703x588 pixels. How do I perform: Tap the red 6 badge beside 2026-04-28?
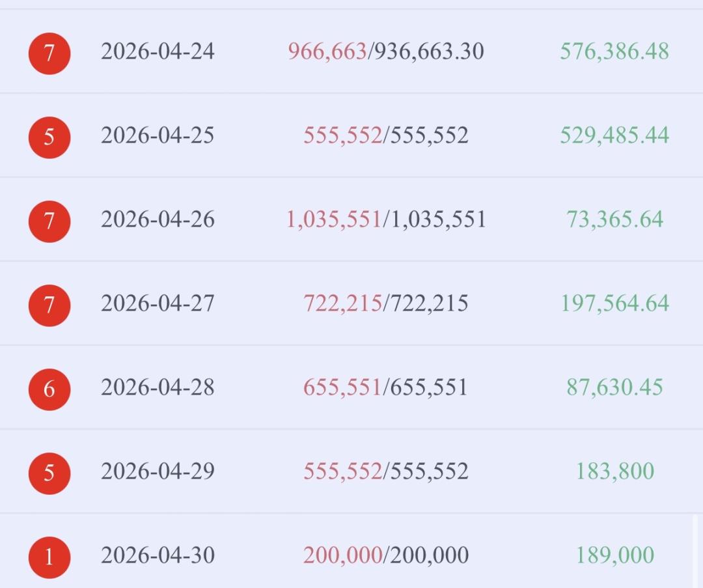(49, 389)
